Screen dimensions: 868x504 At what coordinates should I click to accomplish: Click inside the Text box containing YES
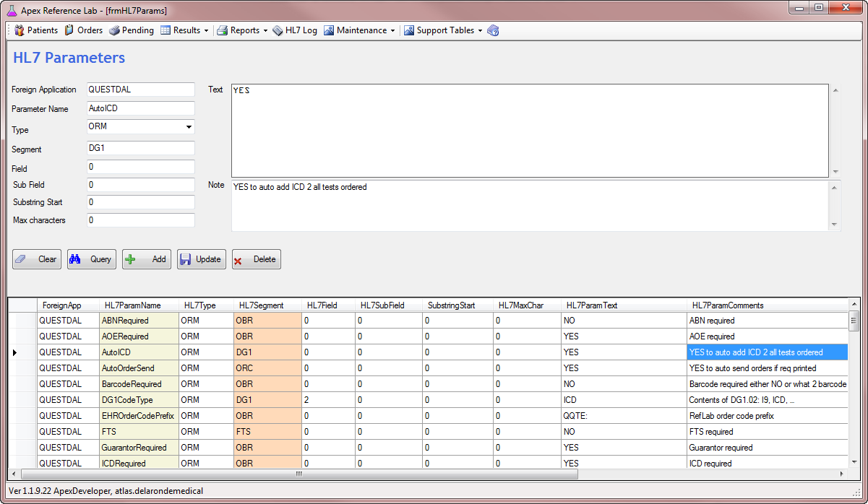(x=530, y=131)
